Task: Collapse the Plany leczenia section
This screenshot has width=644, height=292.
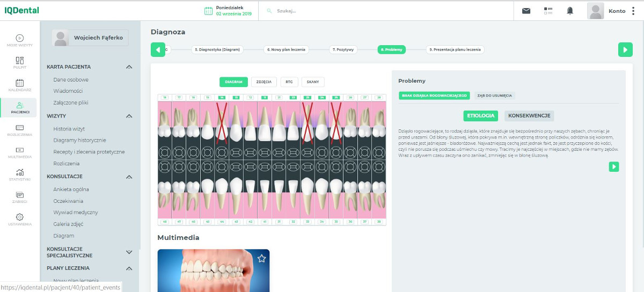Action: (x=129, y=268)
